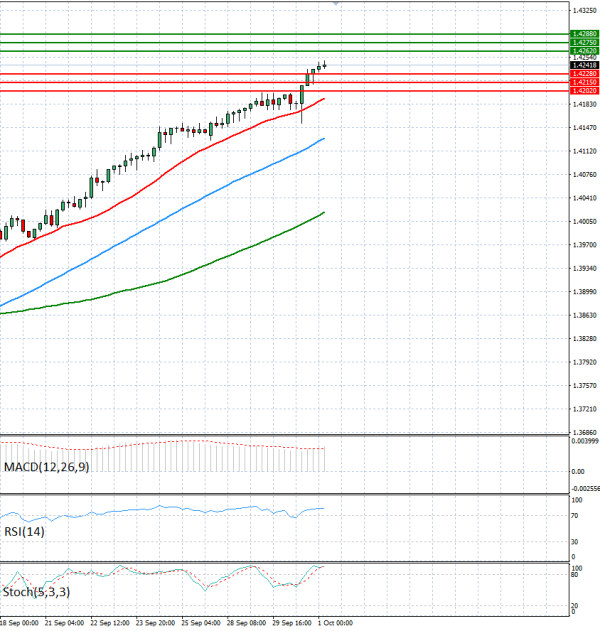Click the green 1.42620 price level tag

tap(585, 51)
